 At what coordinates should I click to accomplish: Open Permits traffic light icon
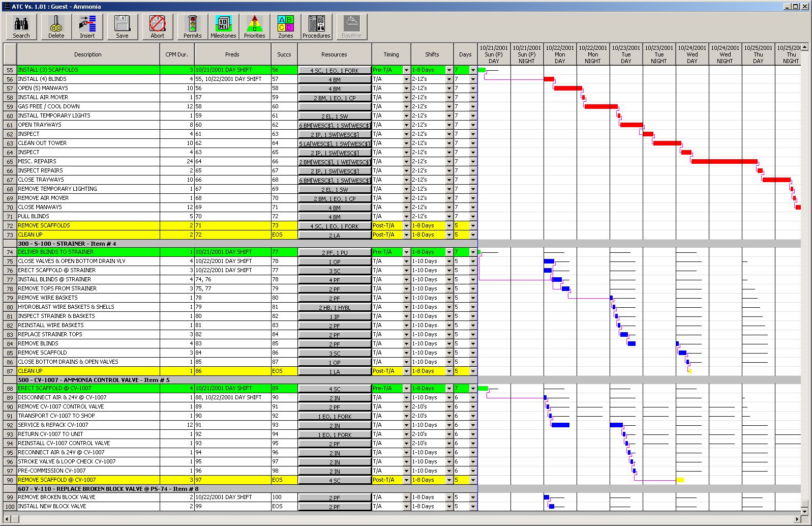(192, 26)
